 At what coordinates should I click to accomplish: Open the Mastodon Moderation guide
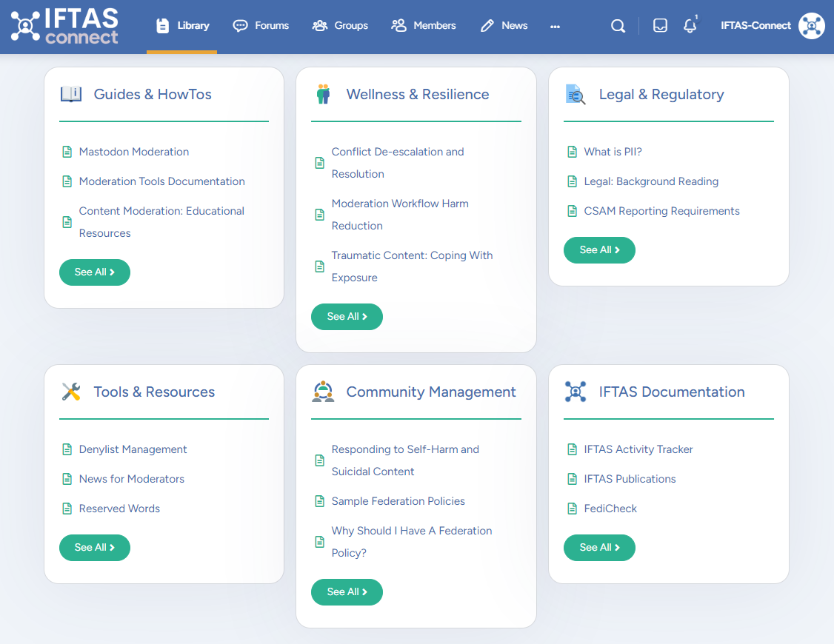(133, 151)
